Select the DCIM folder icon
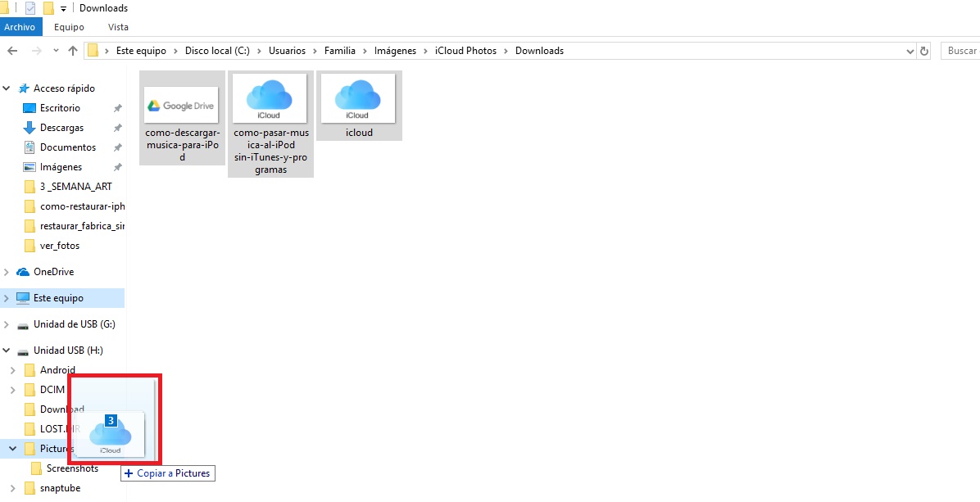The width and height of the screenshot is (980, 502). [x=29, y=390]
